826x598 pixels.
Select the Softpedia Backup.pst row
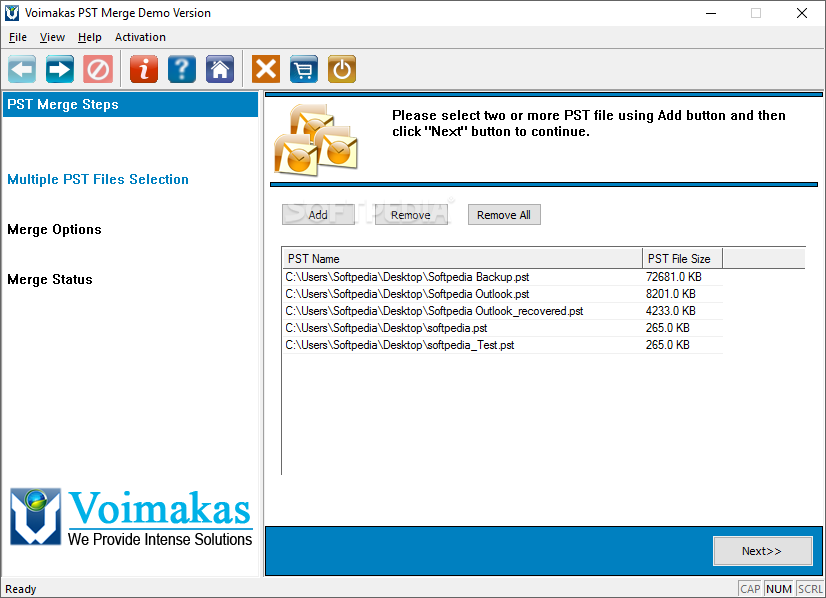click(503, 277)
